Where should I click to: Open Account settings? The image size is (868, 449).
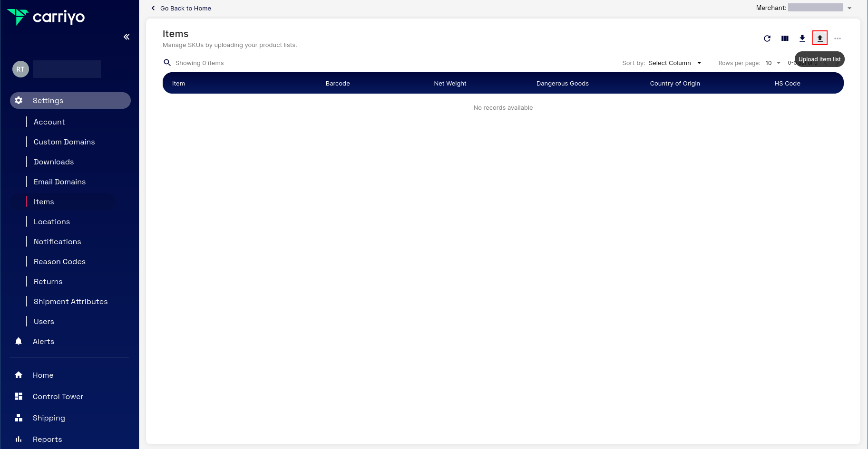[x=49, y=122]
